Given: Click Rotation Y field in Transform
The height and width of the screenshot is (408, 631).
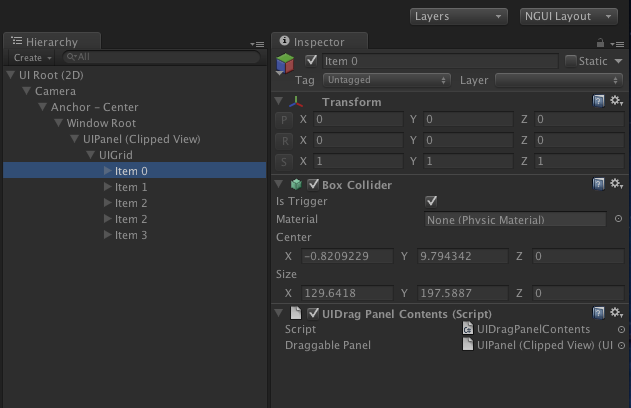Looking at the screenshot, I should pos(468,140).
